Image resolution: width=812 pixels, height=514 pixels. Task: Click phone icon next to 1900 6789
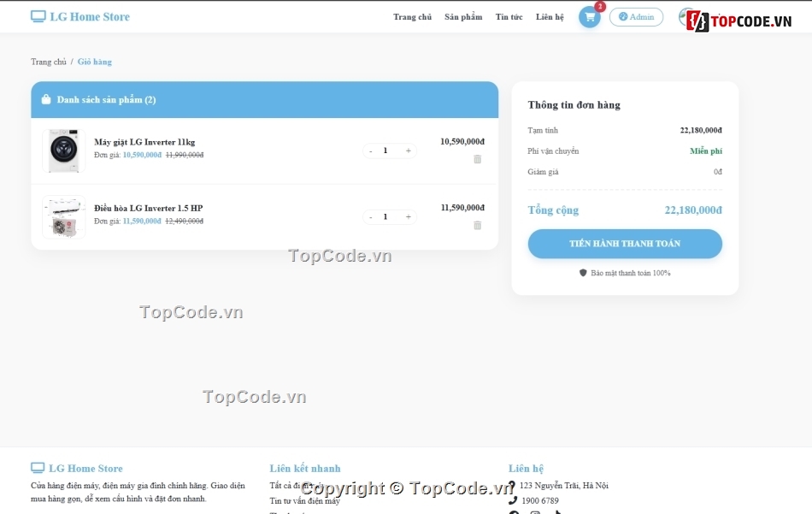click(x=513, y=500)
